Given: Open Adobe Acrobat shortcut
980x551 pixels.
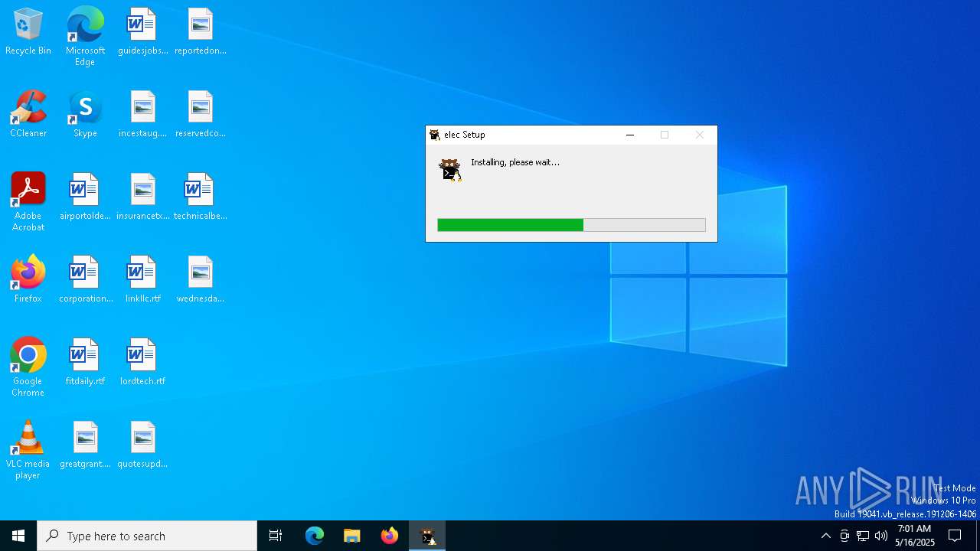Looking at the screenshot, I should coord(28,202).
